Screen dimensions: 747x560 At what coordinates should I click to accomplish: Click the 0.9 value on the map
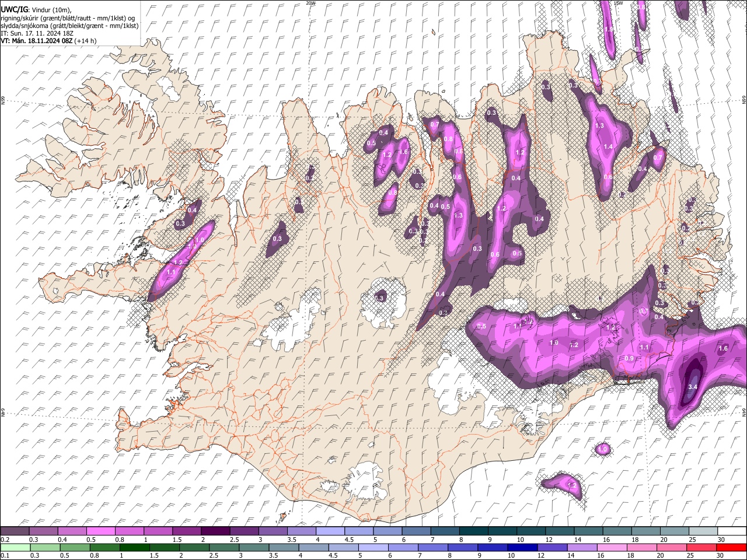pyautogui.click(x=629, y=358)
